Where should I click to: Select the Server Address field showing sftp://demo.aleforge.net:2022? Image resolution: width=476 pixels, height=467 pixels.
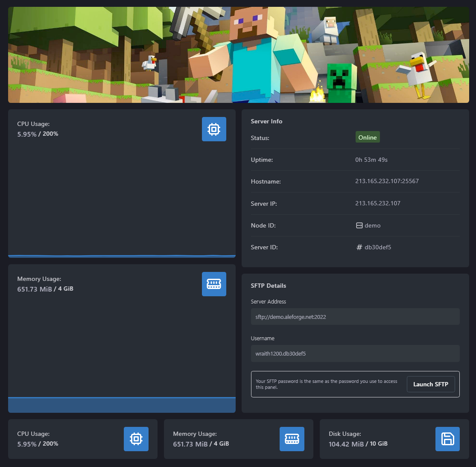coord(355,316)
